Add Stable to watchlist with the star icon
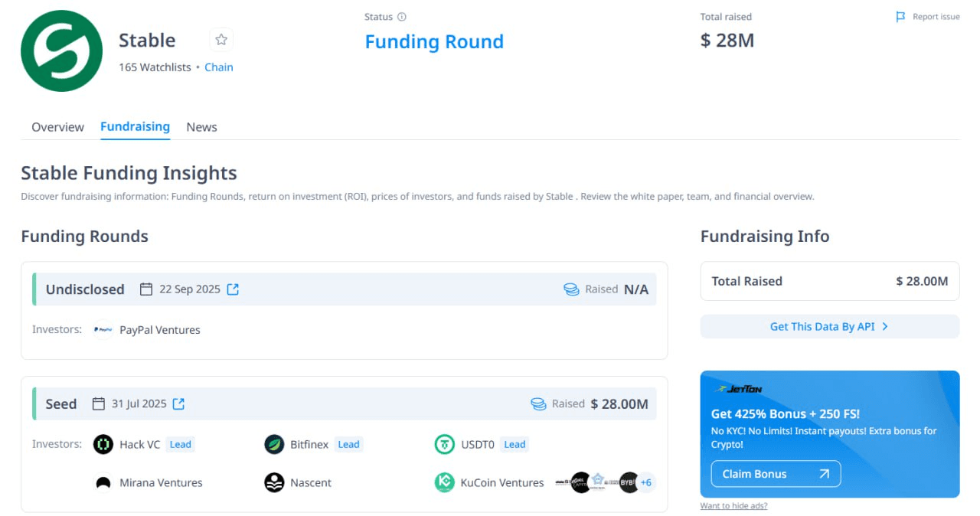The height and width of the screenshot is (516, 980). (x=221, y=40)
